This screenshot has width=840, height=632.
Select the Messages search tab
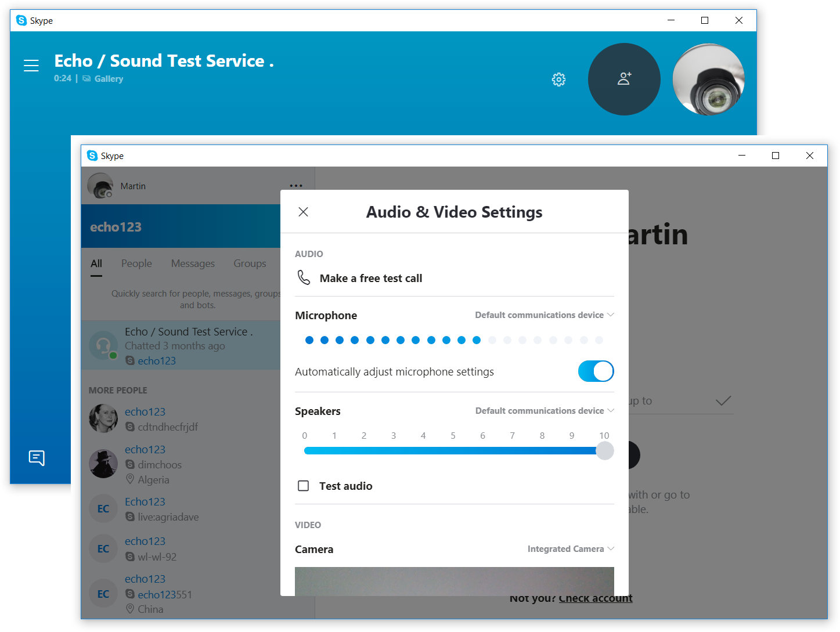point(193,263)
